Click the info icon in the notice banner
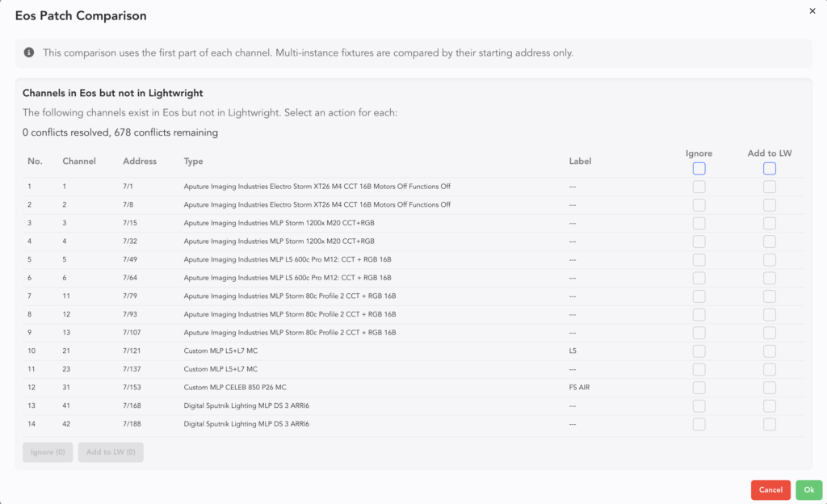 29,52
